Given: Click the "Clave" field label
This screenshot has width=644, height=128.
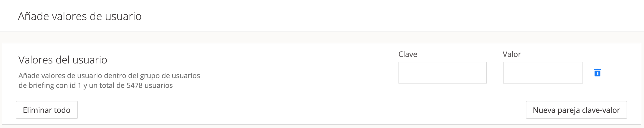Looking at the screenshot, I should (x=408, y=55).
